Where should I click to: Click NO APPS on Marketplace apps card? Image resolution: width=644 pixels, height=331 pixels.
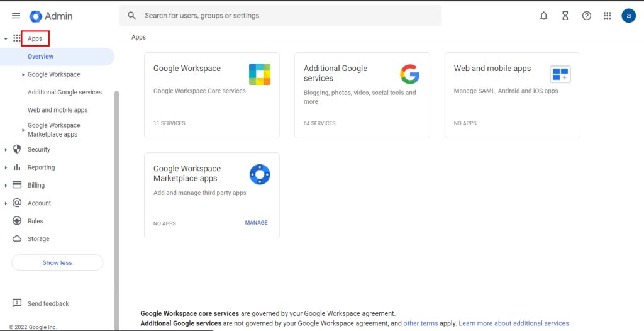coord(164,223)
